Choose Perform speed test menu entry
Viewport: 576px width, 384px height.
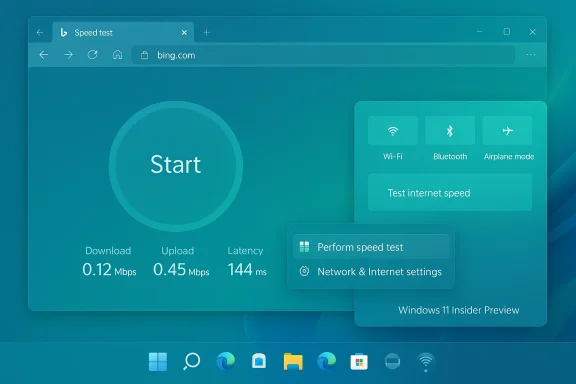click(371, 247)
